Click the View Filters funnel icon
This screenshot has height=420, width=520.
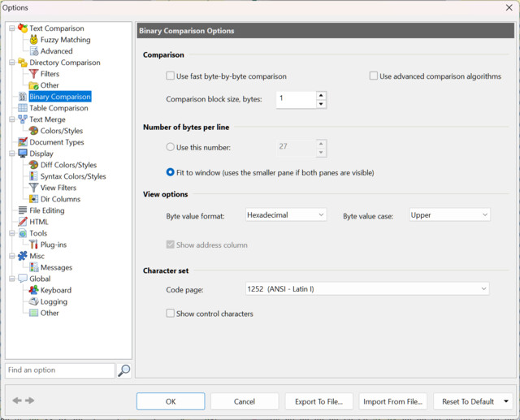point(33,188)
